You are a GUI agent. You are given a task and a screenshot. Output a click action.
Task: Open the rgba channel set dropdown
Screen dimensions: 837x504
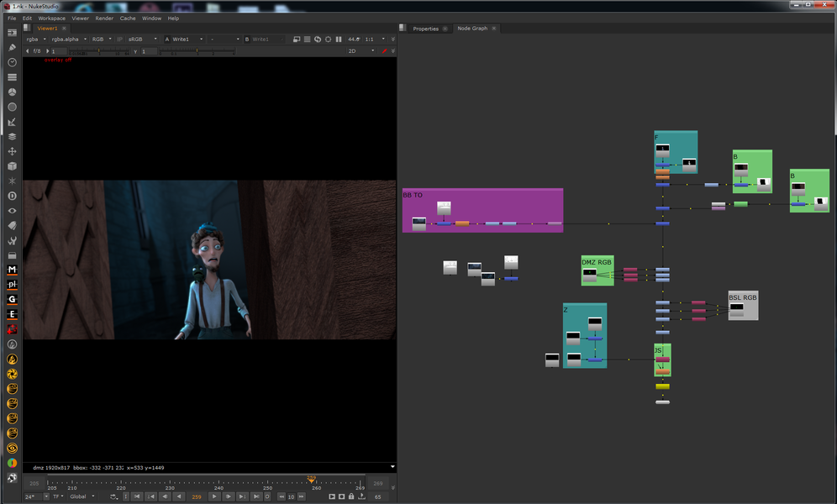36,39
